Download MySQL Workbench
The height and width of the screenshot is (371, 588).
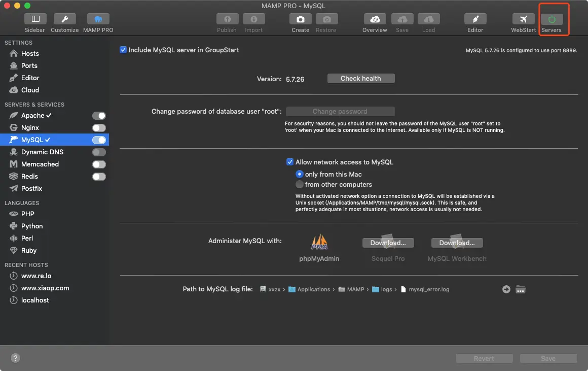pos(457,243)
